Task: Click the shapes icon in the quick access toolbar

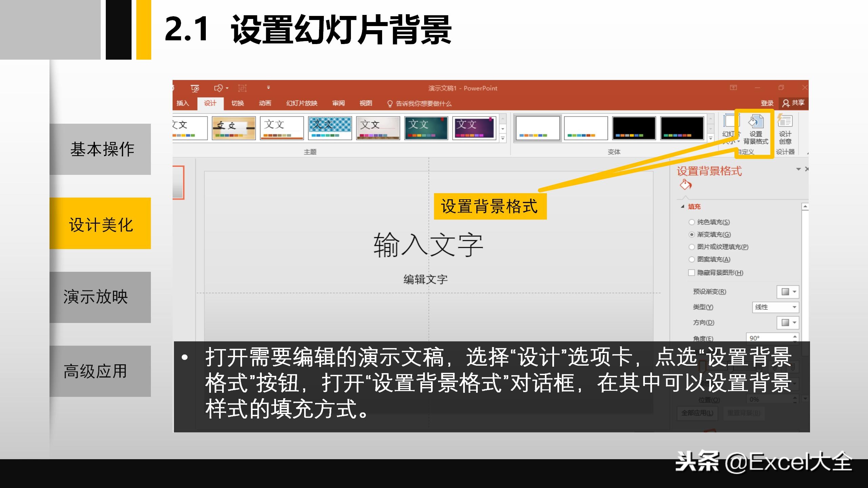Action: [x=219, y=88]
